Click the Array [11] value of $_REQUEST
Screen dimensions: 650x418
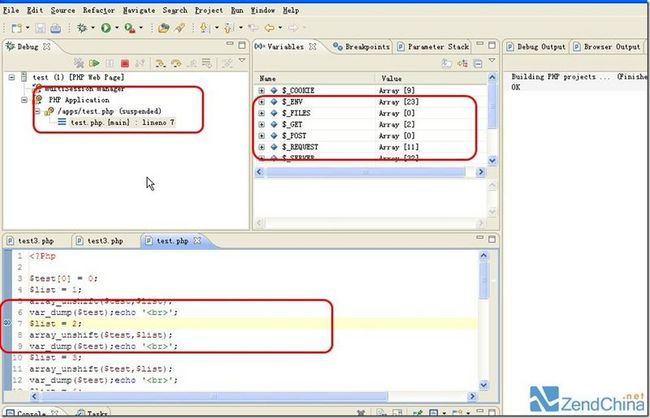(399, 147)
